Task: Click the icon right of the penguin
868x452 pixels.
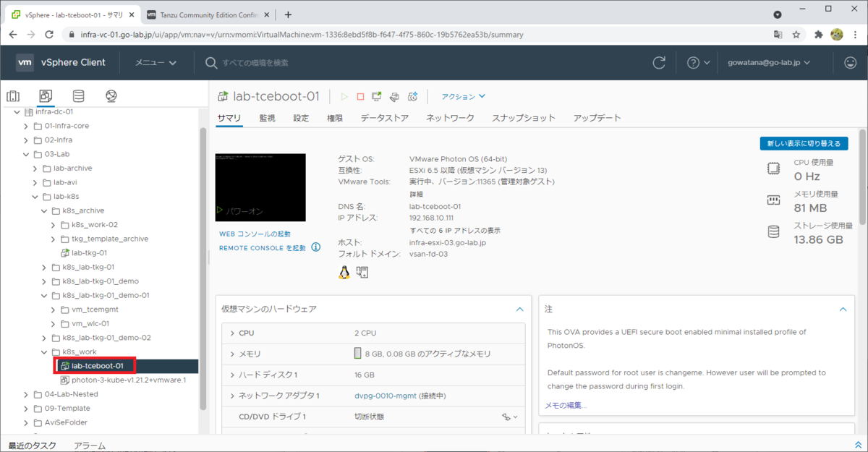Action: coord(362,272)
